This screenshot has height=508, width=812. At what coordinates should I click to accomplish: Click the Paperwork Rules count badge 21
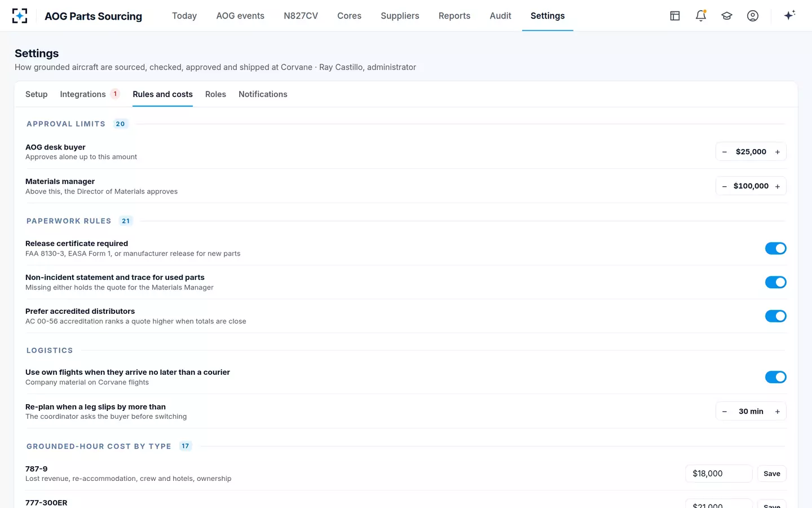point(126,221)
